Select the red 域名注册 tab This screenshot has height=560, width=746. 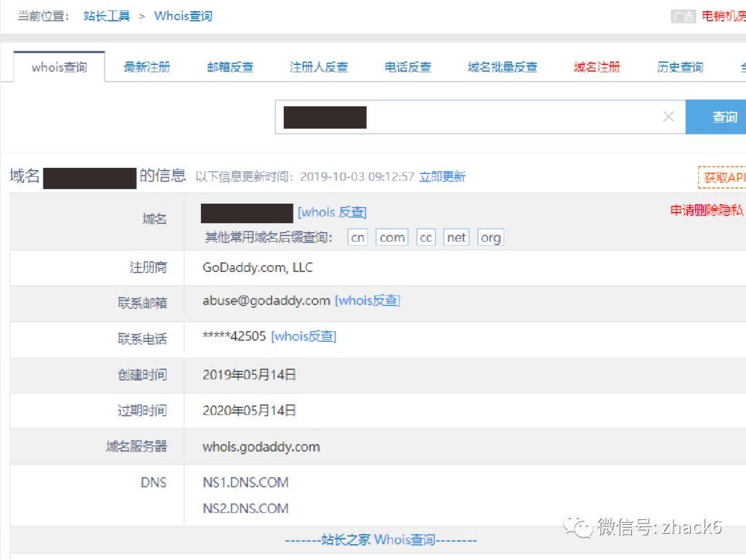point(595,66)
